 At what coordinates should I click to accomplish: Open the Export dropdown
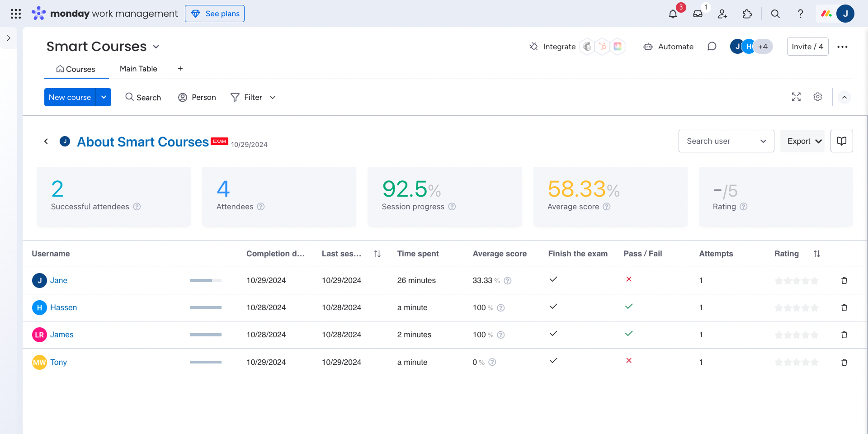803,141
